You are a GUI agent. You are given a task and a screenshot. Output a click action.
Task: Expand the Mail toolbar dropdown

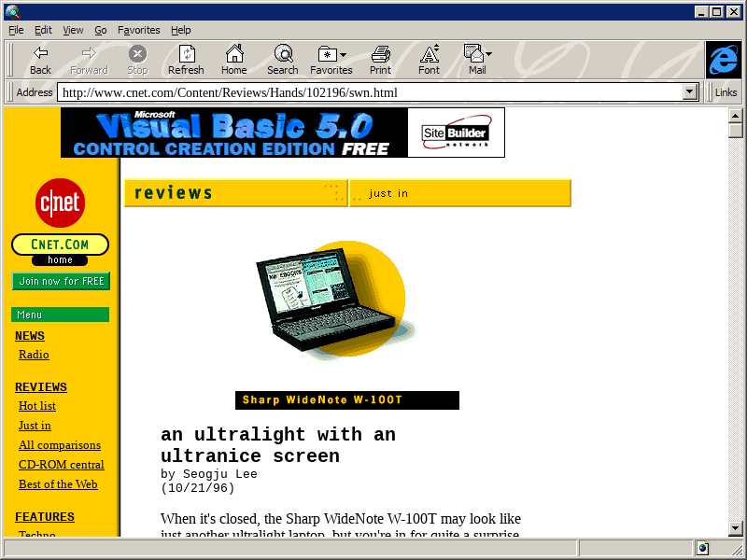pos(477,60)
